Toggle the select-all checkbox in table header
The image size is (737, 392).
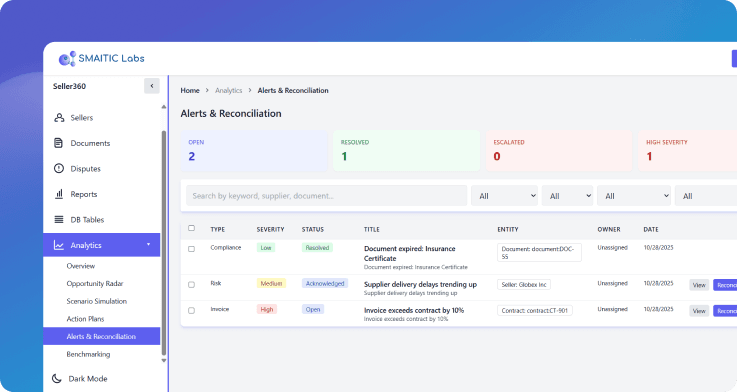pyautogui.click(x=191, y=228)
